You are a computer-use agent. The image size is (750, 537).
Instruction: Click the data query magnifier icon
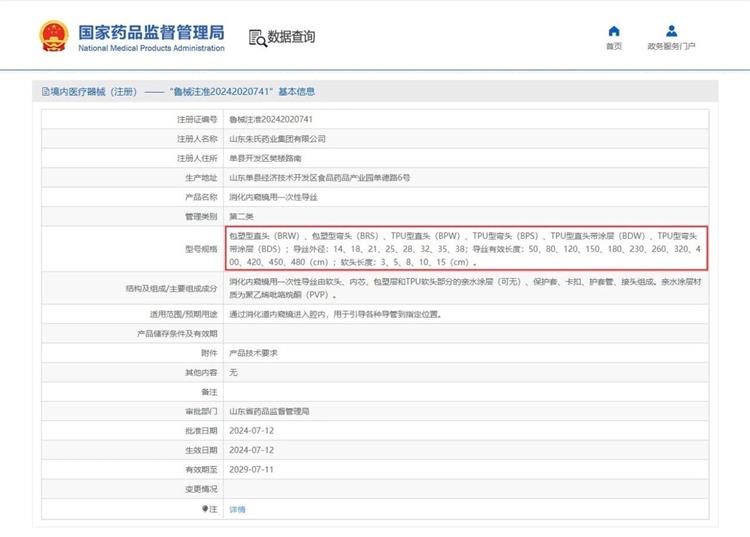tap(257, 38)
